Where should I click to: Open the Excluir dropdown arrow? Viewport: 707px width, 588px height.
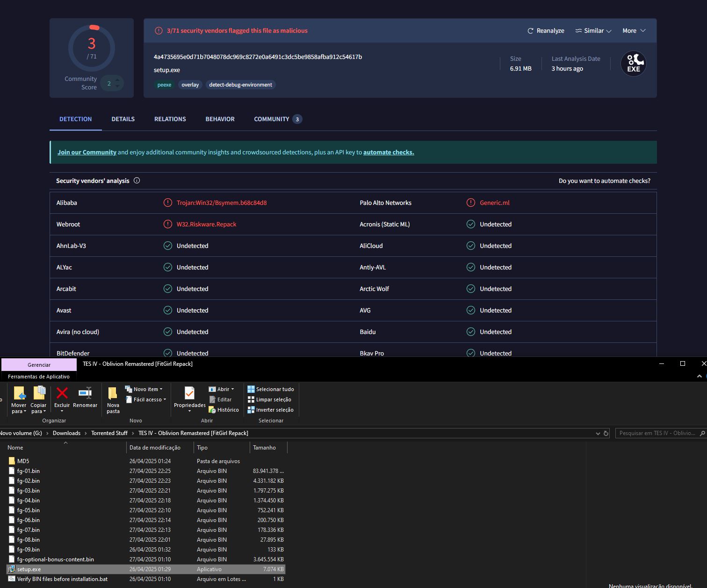pos(62,411)
